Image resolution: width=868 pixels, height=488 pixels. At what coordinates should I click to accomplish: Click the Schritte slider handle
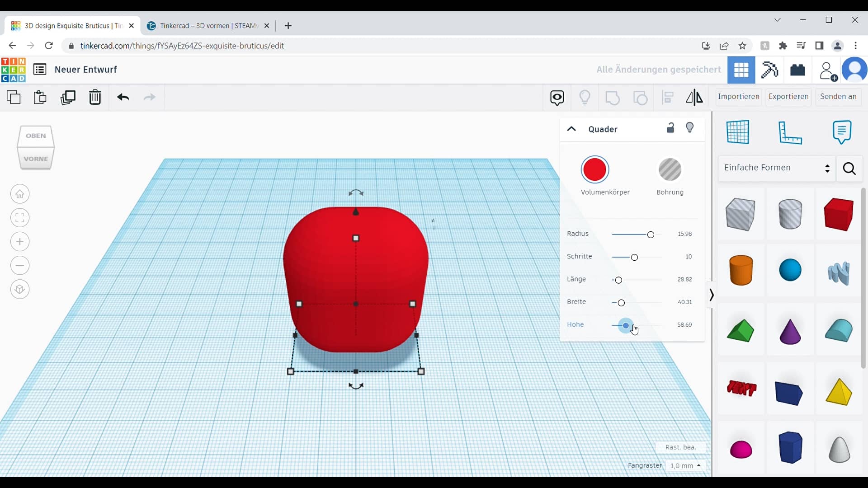[634, 258]
